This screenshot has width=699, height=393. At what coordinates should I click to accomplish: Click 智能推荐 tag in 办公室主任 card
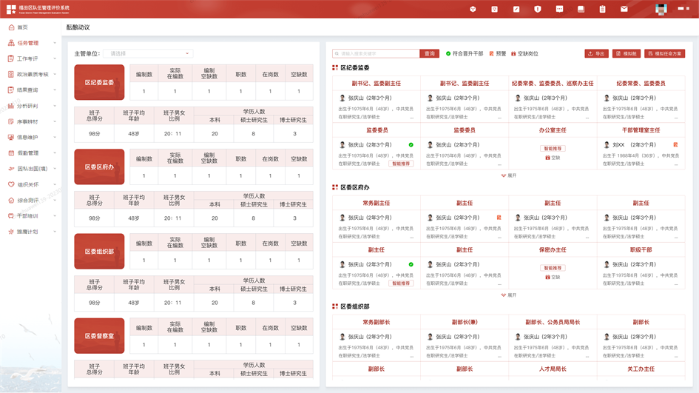553,148
